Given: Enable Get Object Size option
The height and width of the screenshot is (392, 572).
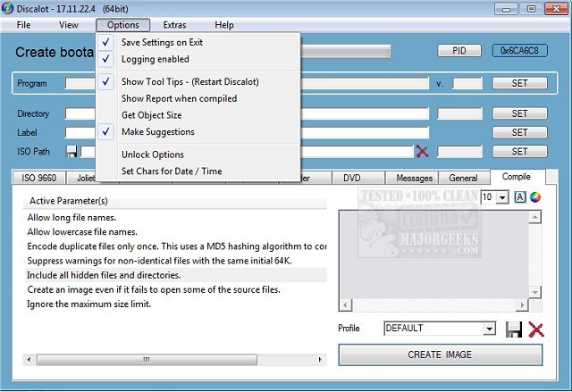Looking at the screenshot, I should point(198,115).
